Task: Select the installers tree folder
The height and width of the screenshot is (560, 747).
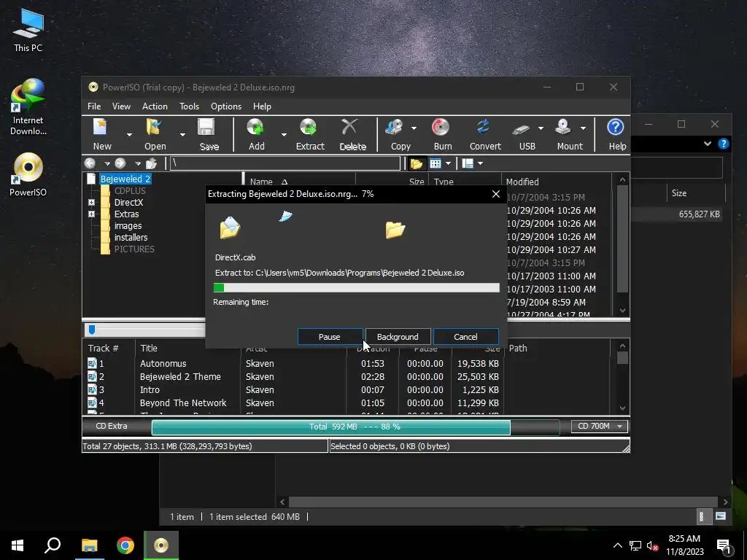Action: 131,237
